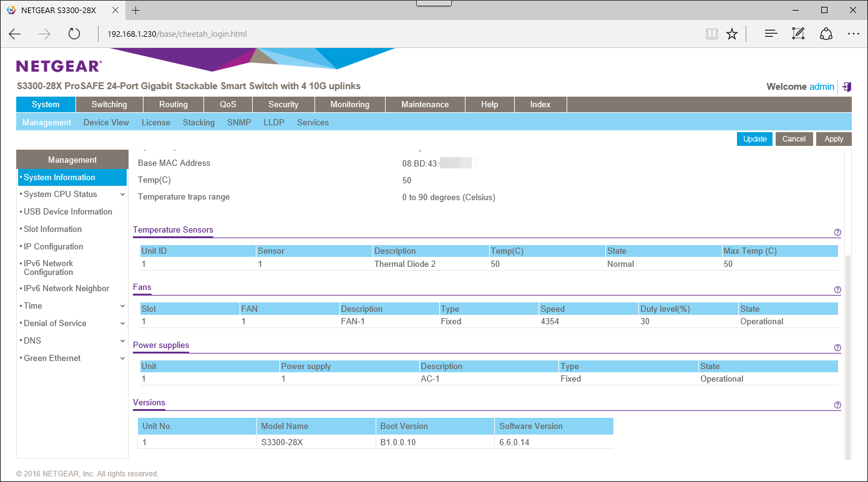This screenshot has height=482, width=868.
Task: Select the Management submenu item
Action: 47,123
